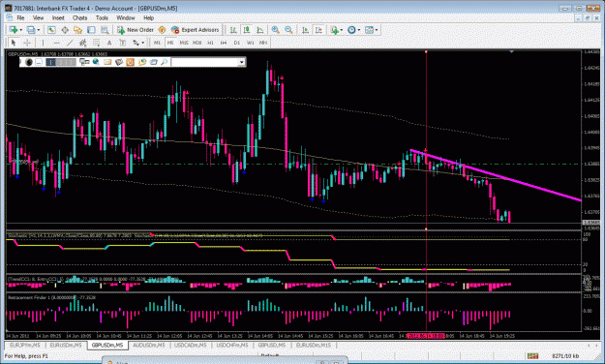Viewport: 605px width, 364px height.
Task: Open the EURUSDm,M15 chart tab
Action: (314, 345)
